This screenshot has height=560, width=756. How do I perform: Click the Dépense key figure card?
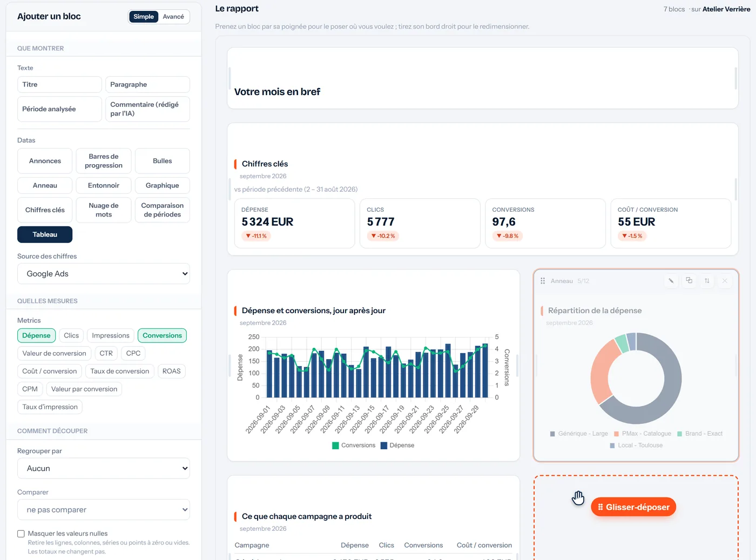coord(294,223)
